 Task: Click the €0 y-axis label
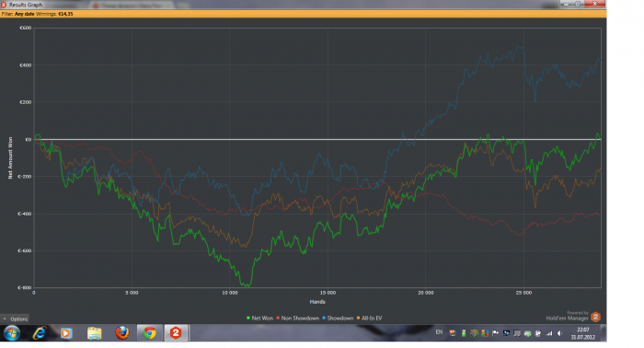29,139
